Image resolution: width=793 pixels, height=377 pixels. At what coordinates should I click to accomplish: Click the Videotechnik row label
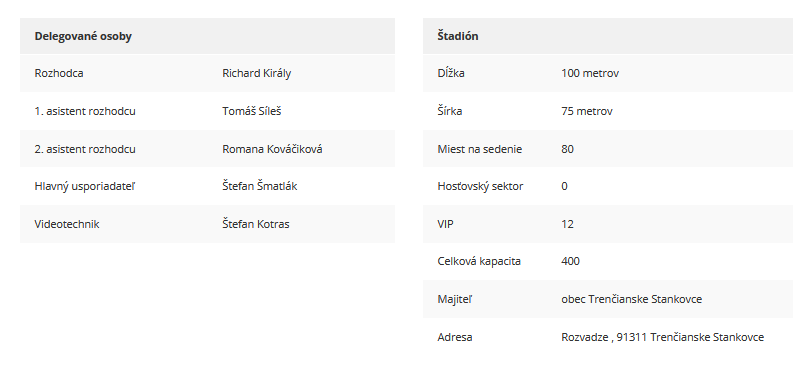[x=67, y=224]
